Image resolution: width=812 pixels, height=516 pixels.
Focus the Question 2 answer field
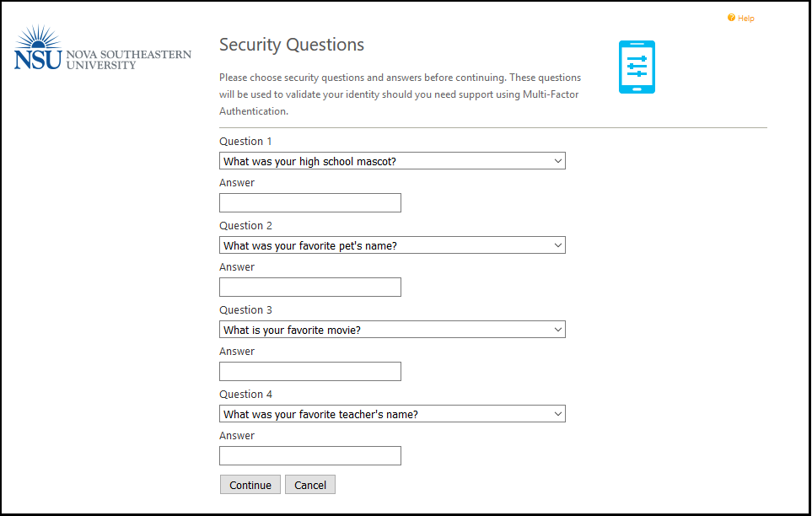click(x=310, y=287)
